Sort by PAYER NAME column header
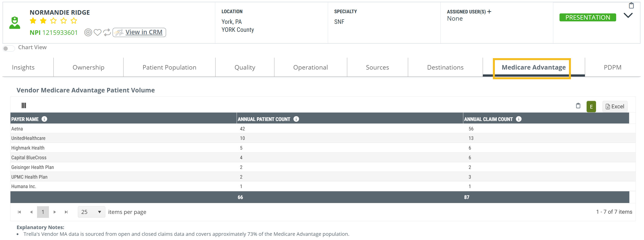Viewport: 644px width, 240px height. (25, 119)
